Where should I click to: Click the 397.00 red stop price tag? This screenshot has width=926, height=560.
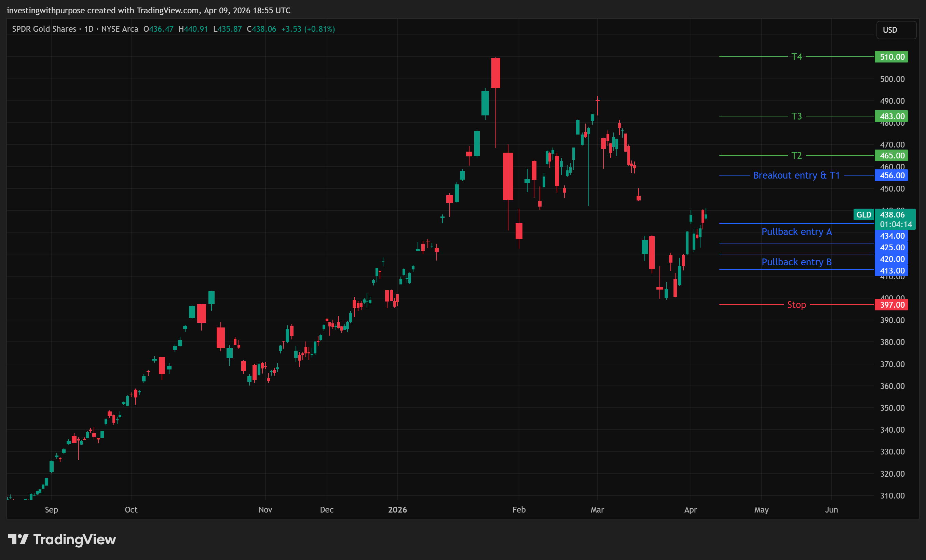click(891, 305)
